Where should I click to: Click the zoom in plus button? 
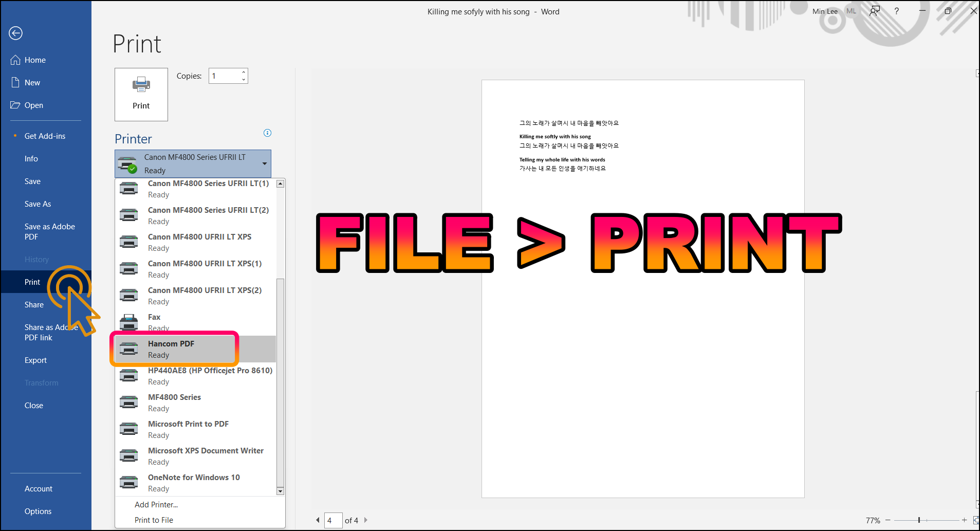pos(965,520)
